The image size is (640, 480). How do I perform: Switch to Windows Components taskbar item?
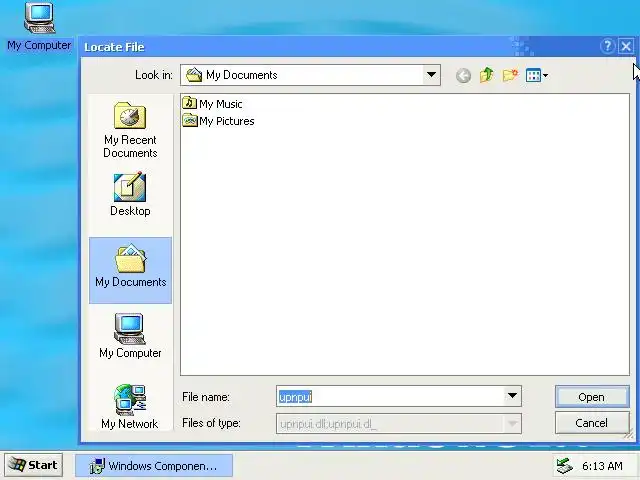click(x=154, y=466)
